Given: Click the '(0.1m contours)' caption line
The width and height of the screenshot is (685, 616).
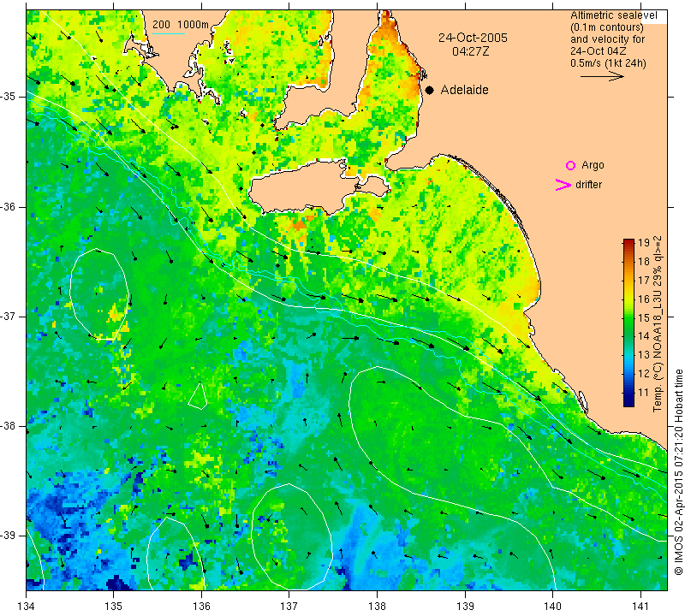Looking at the screenshot, I should click(607, 27).
